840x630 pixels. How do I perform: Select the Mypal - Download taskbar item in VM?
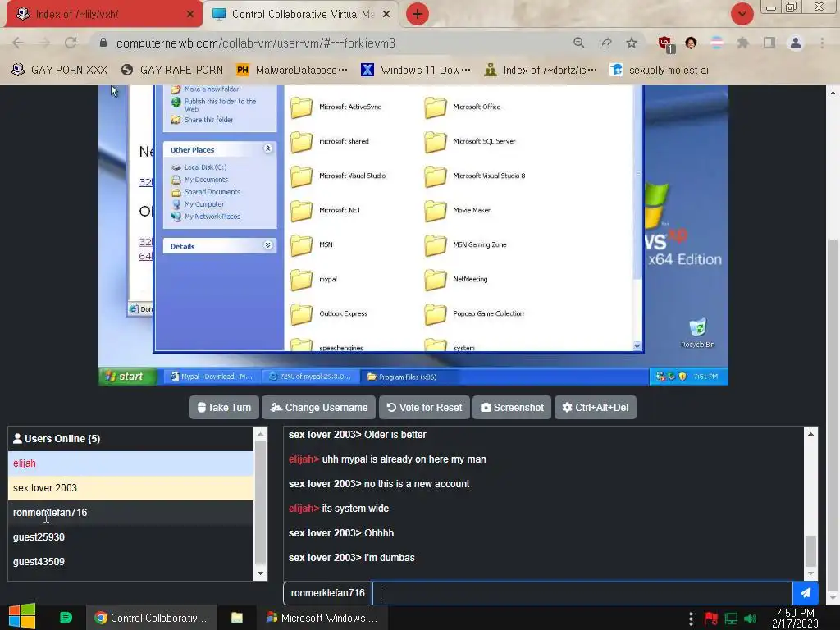click(212, 377)
